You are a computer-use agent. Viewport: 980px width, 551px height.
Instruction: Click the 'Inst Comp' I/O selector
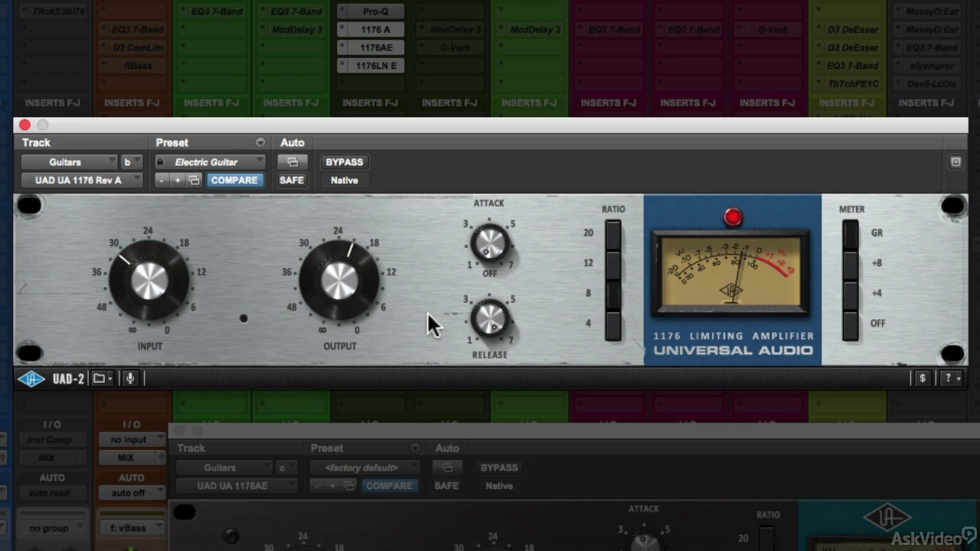tap(52, 440)
